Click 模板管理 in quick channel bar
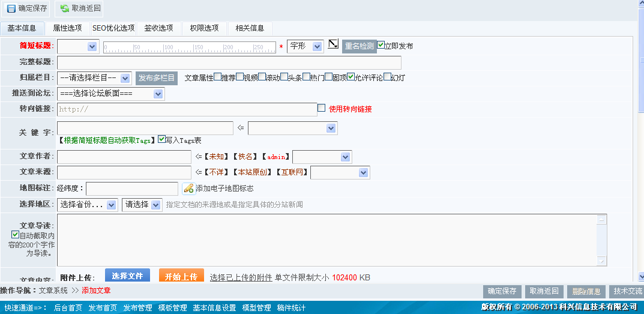644x314 pixels. (172, 307)
